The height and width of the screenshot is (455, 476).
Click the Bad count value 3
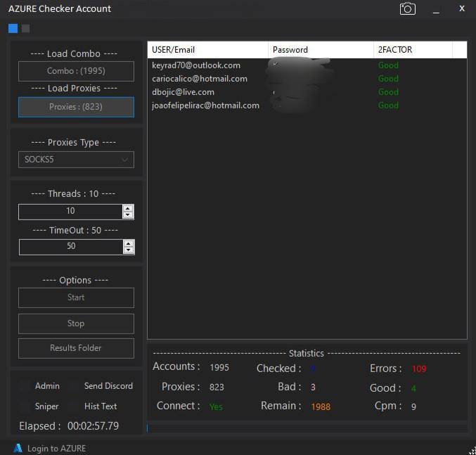click(313, 387)
